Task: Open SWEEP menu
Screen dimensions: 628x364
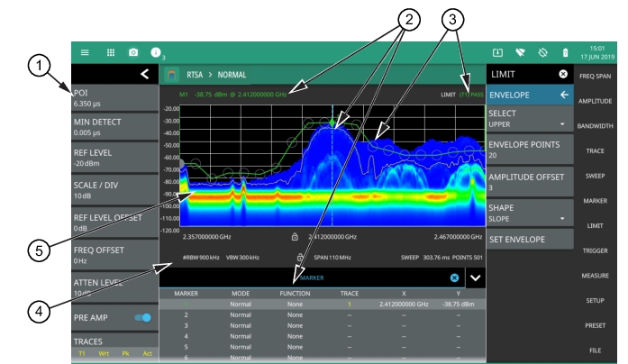Action: [595, 176]
